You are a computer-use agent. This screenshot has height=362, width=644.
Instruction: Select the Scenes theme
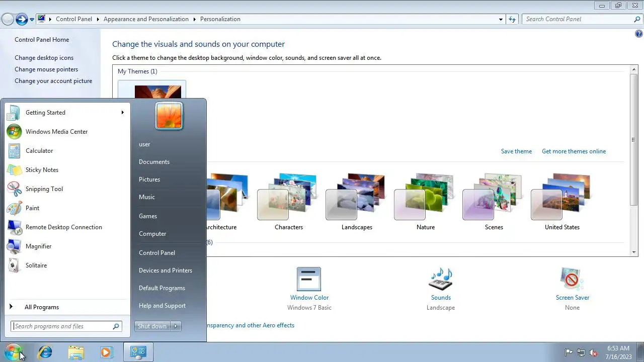[494, 201]
